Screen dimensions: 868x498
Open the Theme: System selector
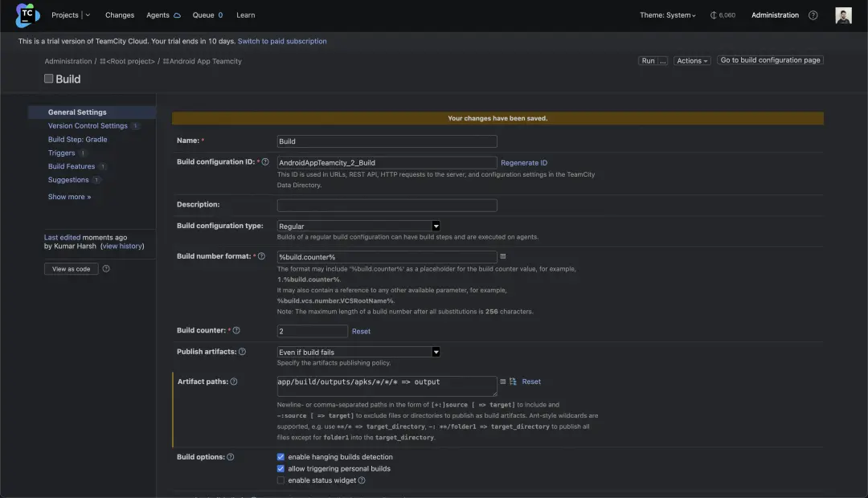point(667,15)
